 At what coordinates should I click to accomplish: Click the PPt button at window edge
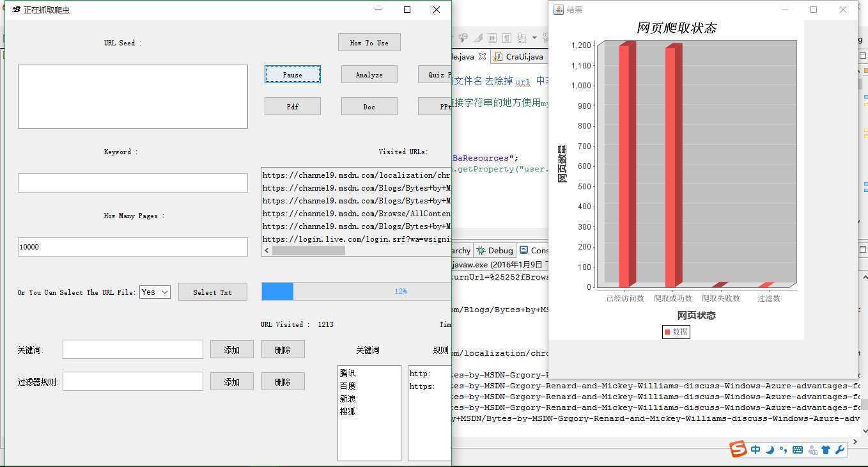[x=435, y=106]
